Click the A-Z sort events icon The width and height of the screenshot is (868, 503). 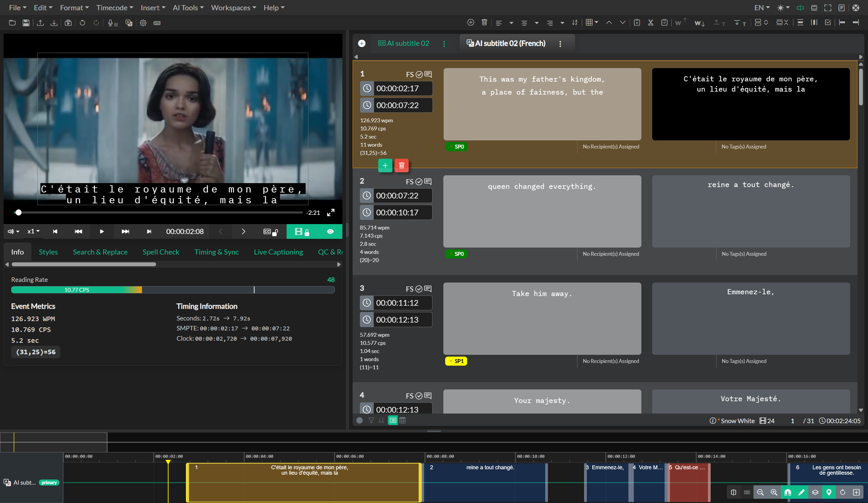(574, 22)
